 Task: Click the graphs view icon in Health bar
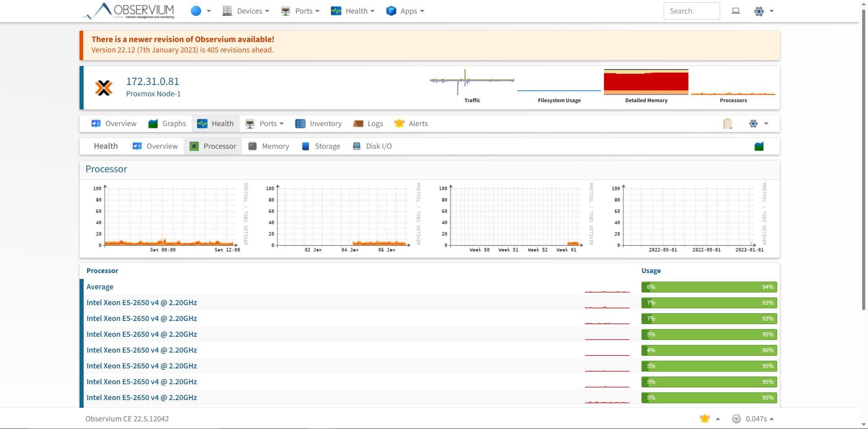(x=759, y=146)
